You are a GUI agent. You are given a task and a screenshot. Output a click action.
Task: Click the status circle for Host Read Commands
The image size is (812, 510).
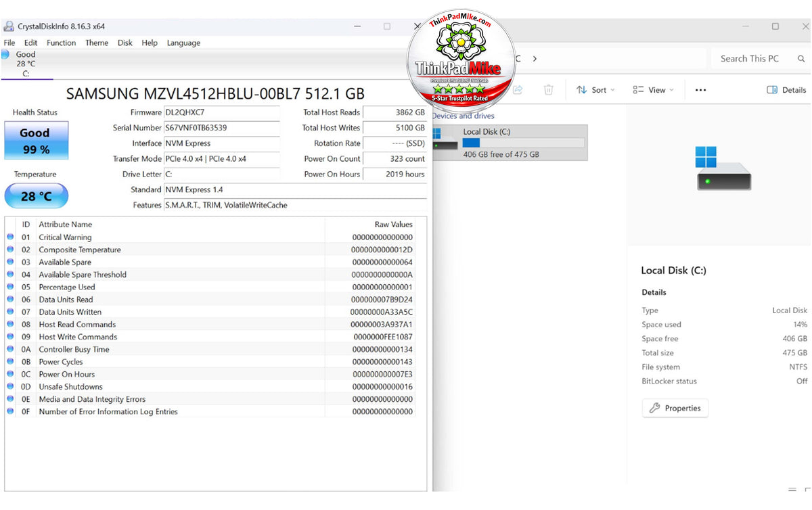pos(10,324)
